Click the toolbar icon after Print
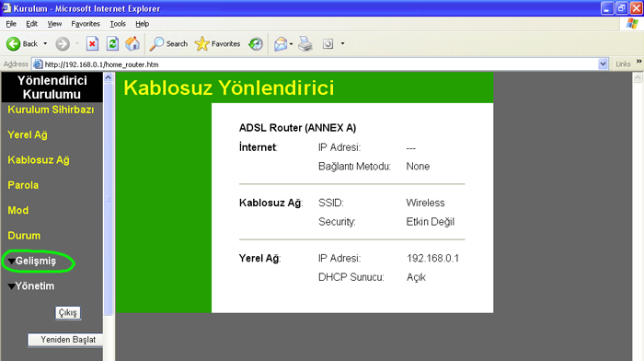Viewport: 644px width, 361px height. click(328, 43)
